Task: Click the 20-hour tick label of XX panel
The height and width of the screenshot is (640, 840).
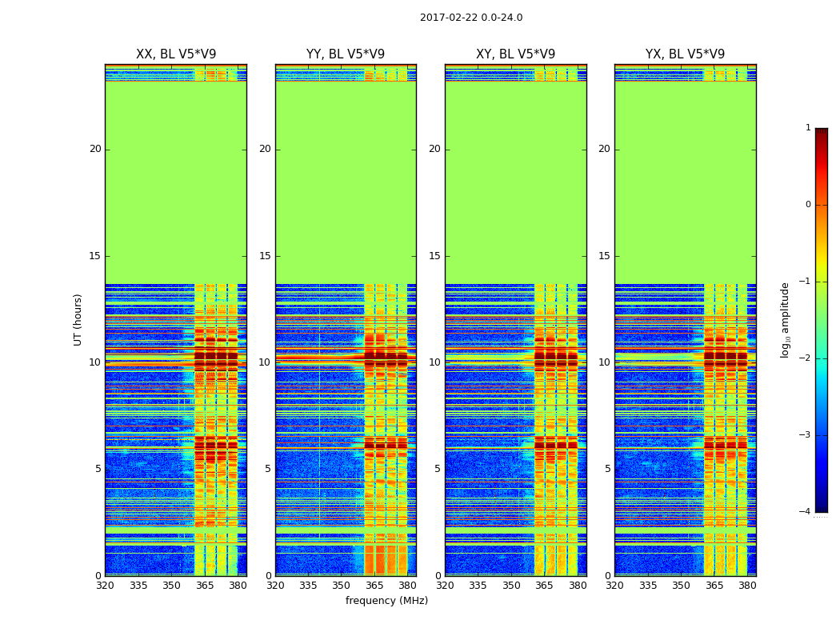Action: click(95, 149)
